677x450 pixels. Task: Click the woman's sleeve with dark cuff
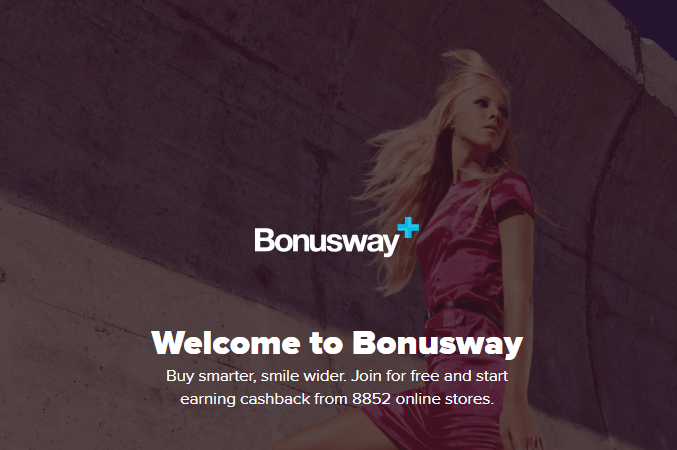(x=513, y=196)
